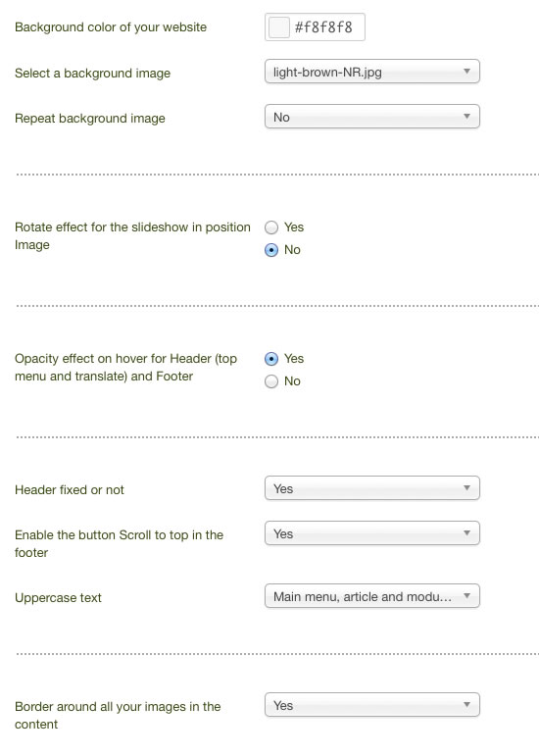Click the background color swatch square
539x756 pixels.
click(x=279, y=27)
